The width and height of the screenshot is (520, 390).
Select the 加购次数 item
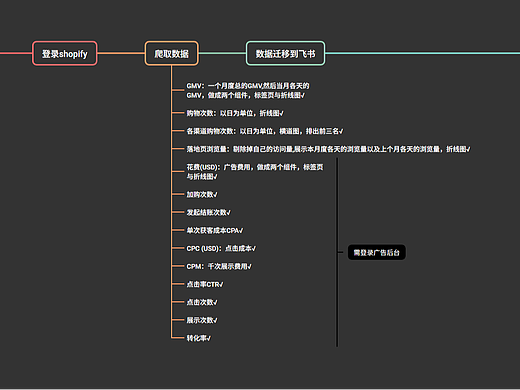[x=202, y=194]
